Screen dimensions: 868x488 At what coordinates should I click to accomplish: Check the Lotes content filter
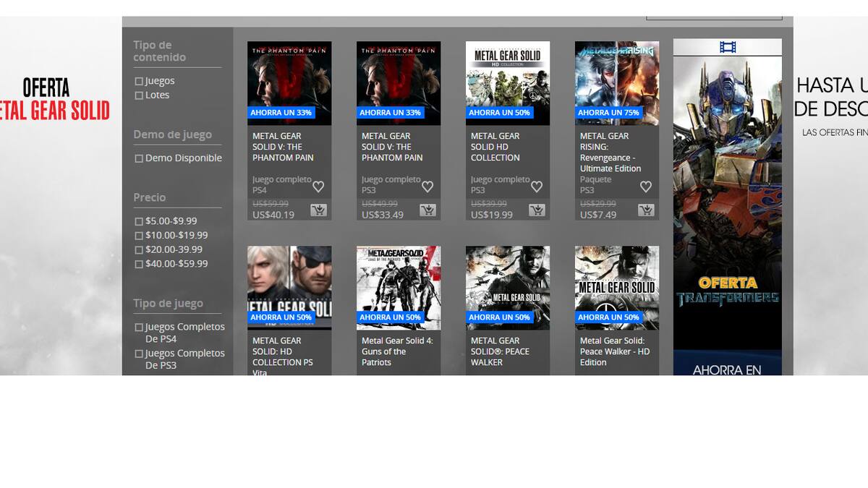139,95
